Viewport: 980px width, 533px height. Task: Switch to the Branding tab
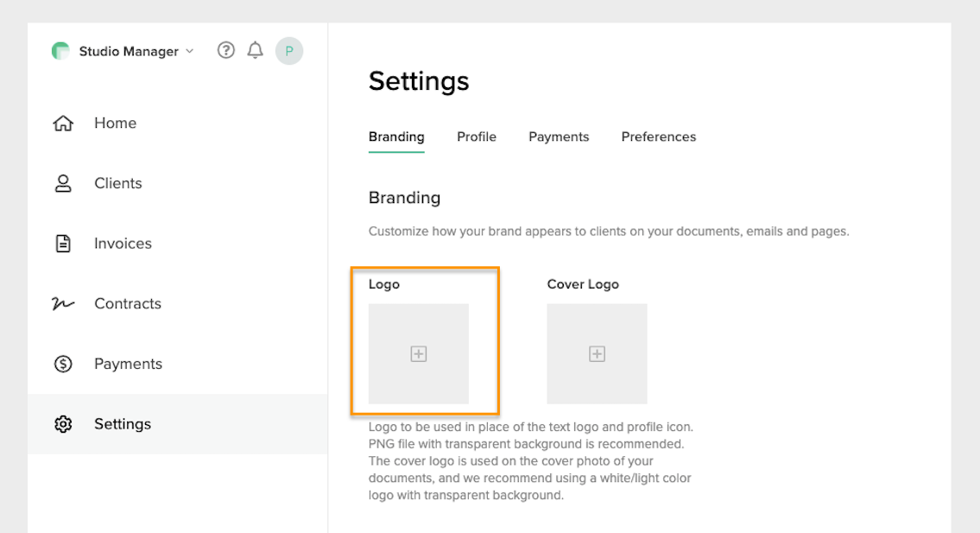[x=396, y=137]
